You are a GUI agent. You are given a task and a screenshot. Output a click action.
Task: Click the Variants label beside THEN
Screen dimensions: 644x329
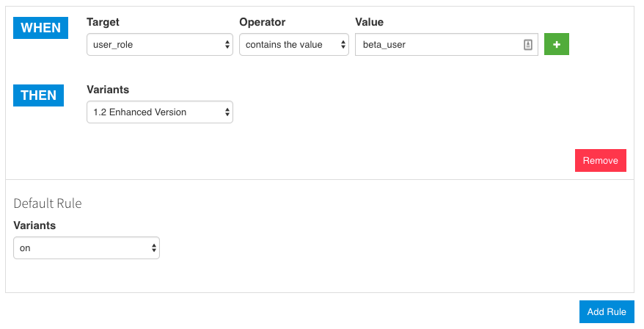point(108,90)
